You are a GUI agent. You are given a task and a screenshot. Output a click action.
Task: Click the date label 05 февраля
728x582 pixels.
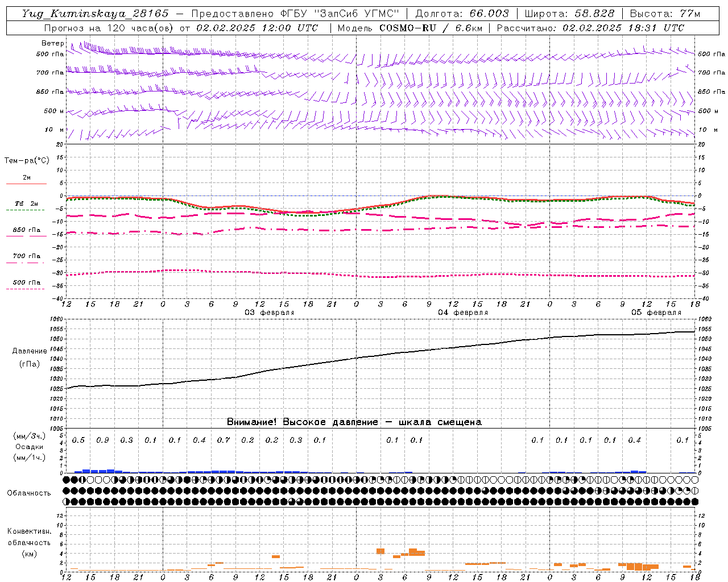(656, 313)
